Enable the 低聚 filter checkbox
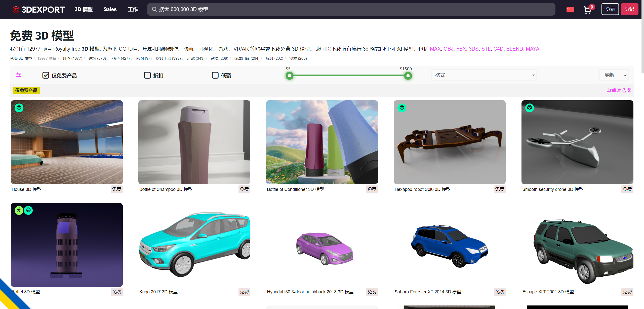This screenshot has height=309, width=644. tap(215, 75)
